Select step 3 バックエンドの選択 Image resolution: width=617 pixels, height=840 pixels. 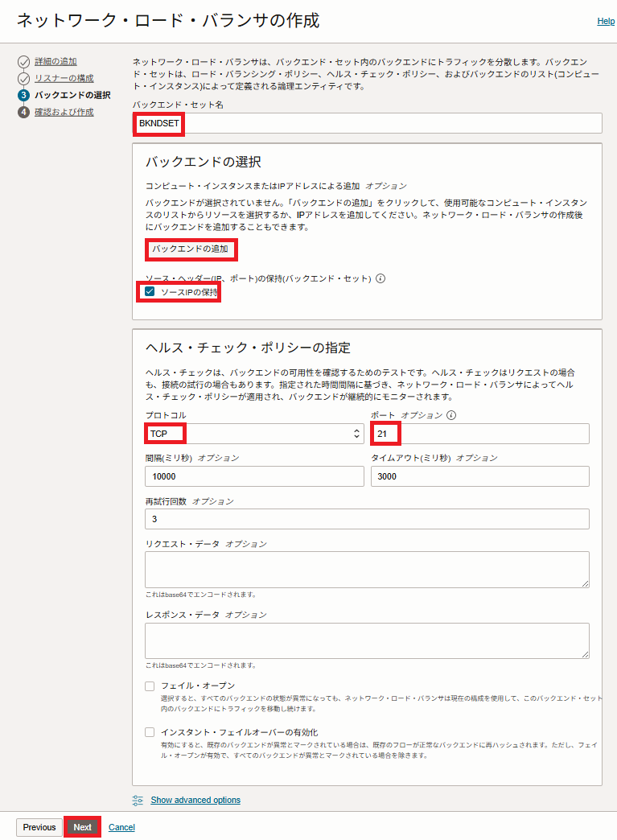click(x=73, y=95)
